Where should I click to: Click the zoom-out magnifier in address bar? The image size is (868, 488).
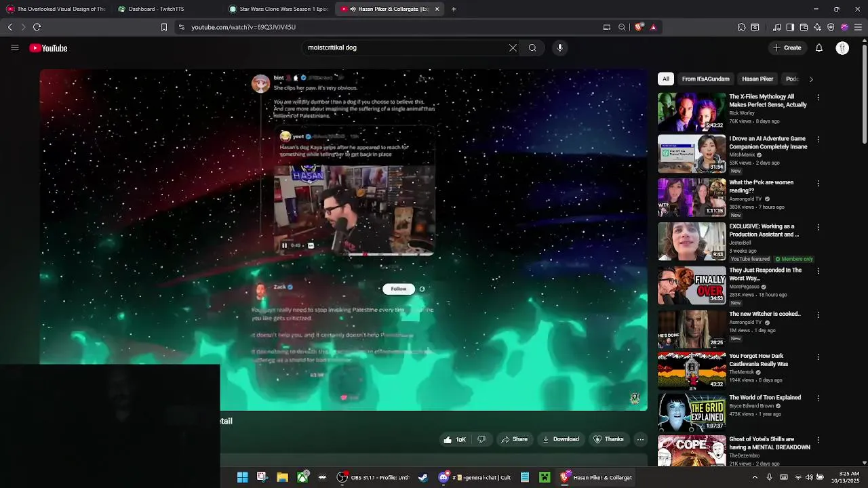[x=622, y=27]
